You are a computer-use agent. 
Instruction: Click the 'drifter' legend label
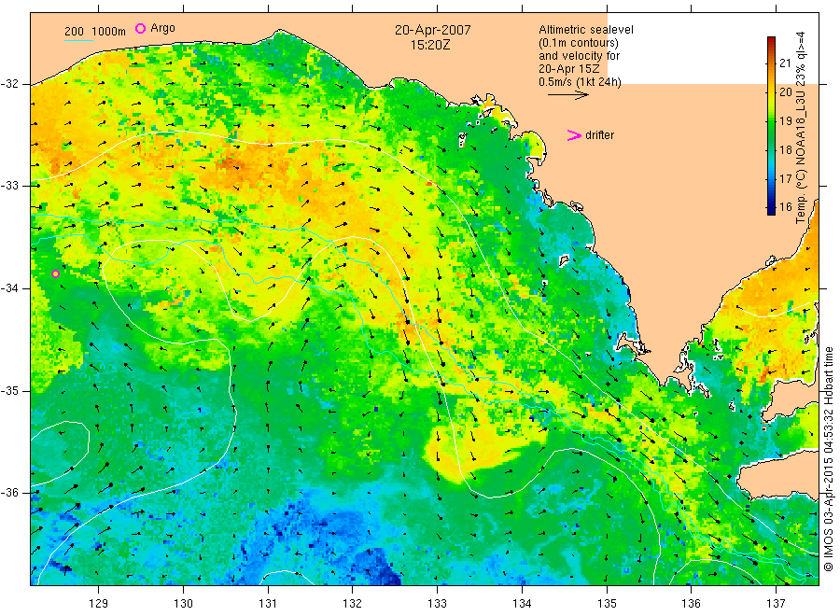(599, 135)
